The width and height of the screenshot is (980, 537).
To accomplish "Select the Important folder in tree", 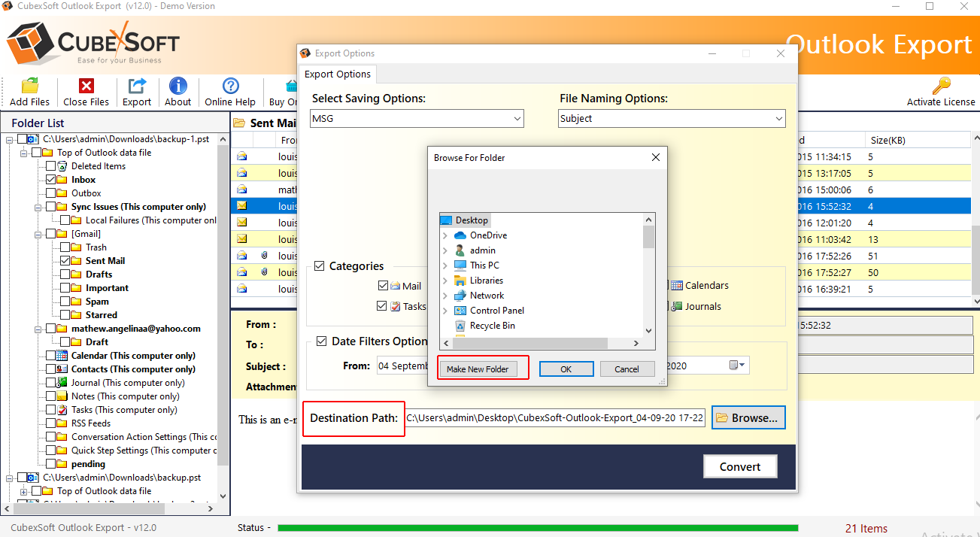I will (107, 288).
